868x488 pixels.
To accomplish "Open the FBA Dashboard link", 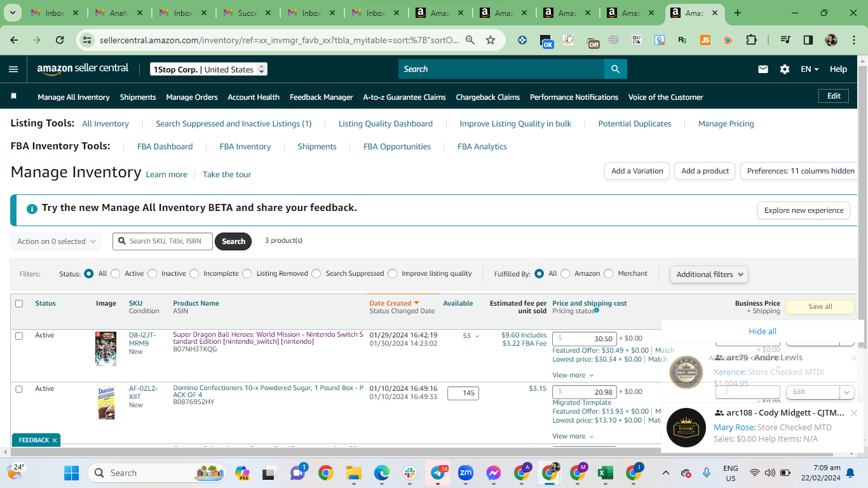I will [165, 147].
